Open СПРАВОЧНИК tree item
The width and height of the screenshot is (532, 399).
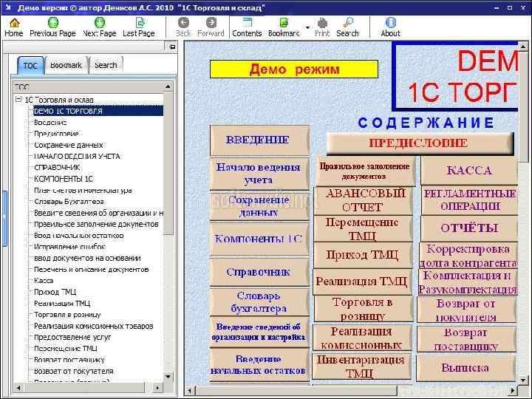(x=57, y=168)
